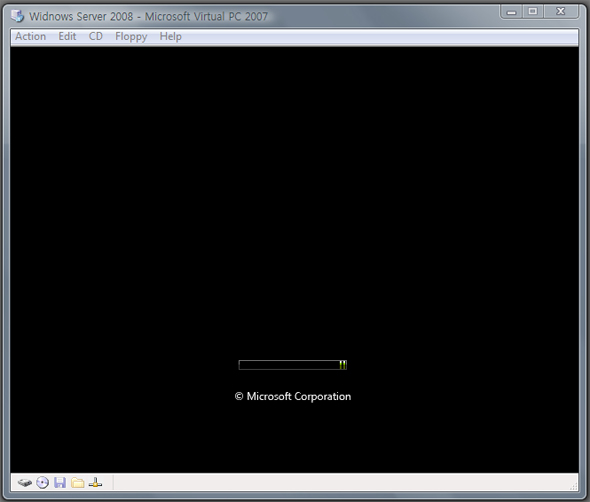Click the Windows boot progress bar

[293, 365]
